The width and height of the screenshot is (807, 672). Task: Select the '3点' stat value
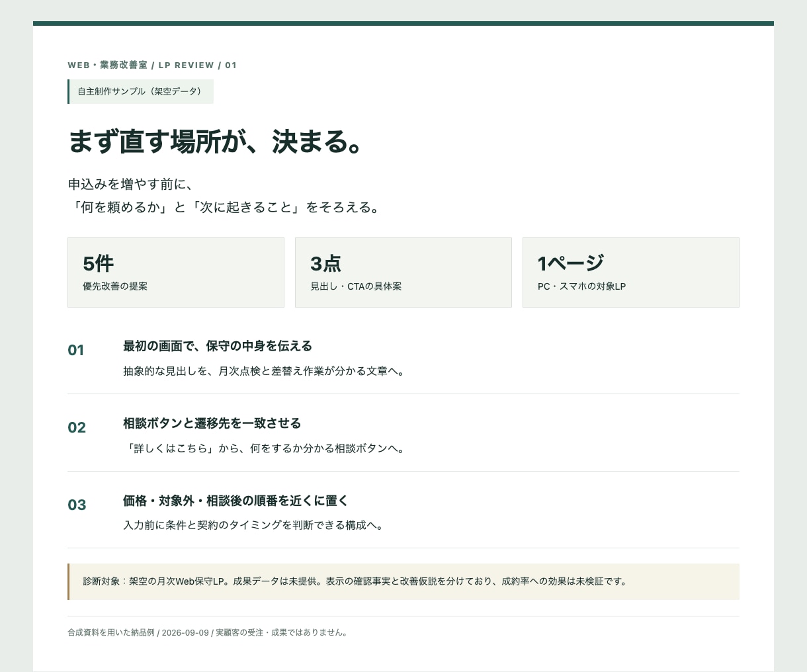(325, 263)
